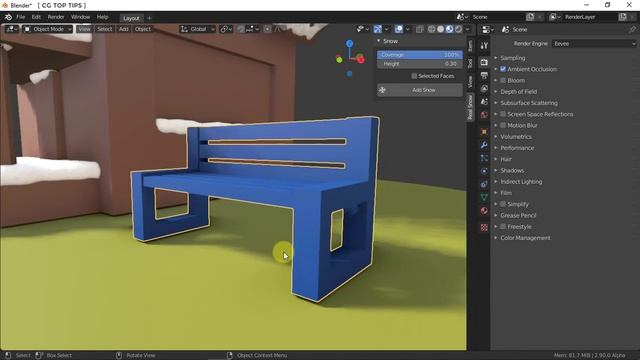Enable the Screen Space Reflections checkbox
Image resolution: width=640 pixels, height=360 pixels.
(x=503, y=114)
